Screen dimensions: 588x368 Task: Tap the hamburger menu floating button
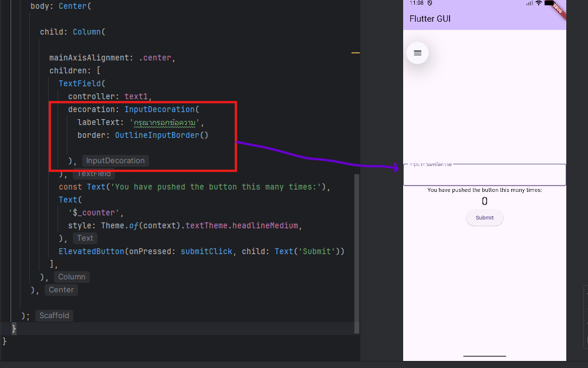(x=417, y=53)
